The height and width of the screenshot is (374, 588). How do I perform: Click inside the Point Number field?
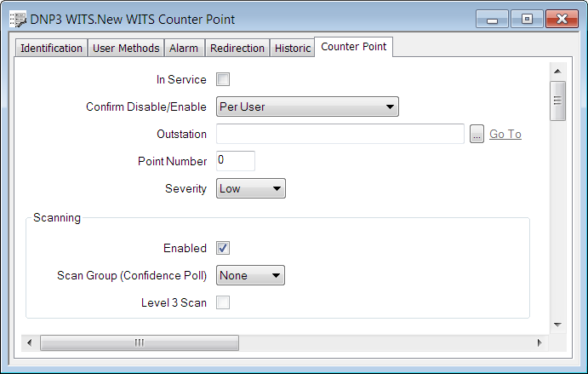click(236, 161)
